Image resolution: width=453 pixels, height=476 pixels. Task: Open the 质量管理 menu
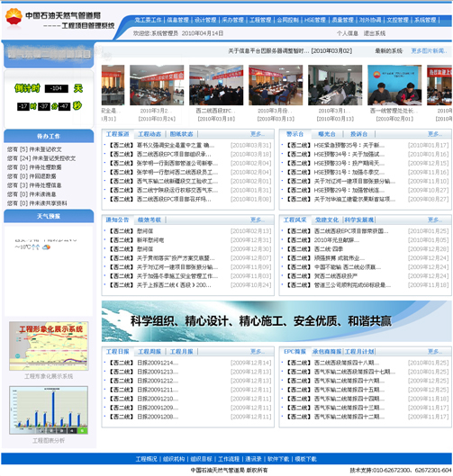pyautogui.click(x=343, y=20)
